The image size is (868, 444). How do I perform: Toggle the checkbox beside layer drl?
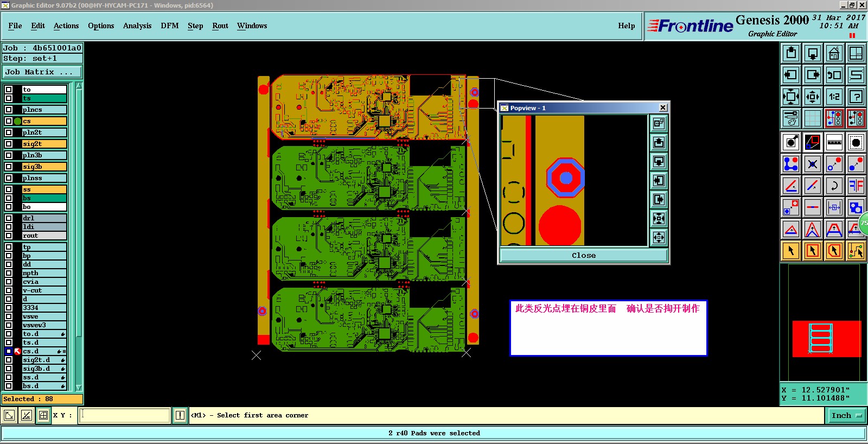tap(9, 218)
